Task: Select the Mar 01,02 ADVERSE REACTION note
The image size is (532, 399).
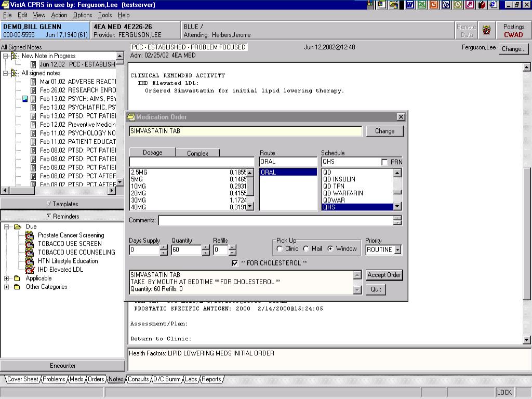Action: point(78,82)
